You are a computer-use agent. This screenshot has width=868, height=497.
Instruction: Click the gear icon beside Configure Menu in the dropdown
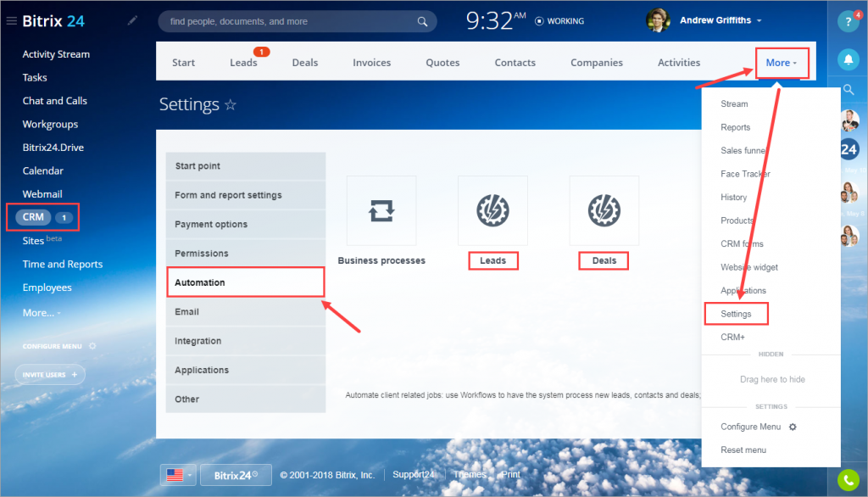pyautogui.click(x=793, y=427)
